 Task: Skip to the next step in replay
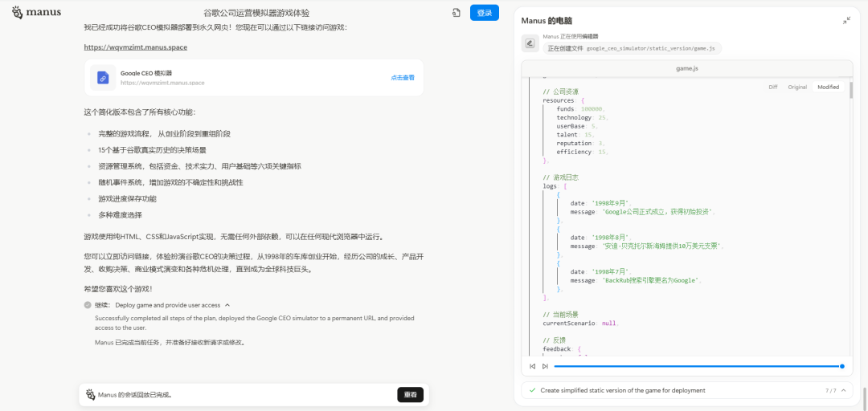[x=545, y=366]
